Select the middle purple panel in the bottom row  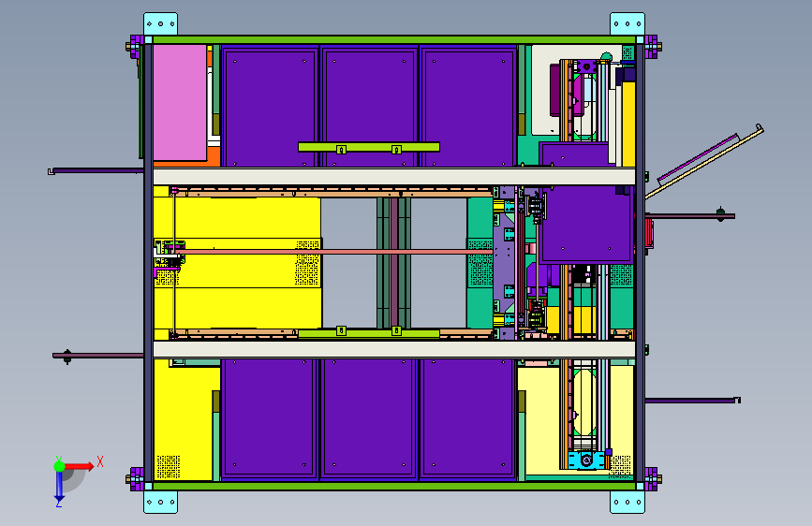point(369,418)
